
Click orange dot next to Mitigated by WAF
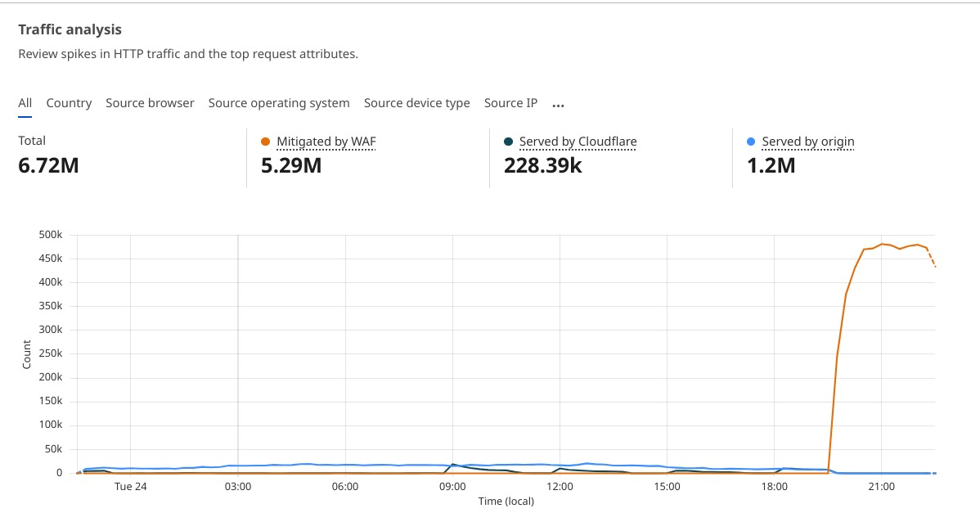(265, 142)
